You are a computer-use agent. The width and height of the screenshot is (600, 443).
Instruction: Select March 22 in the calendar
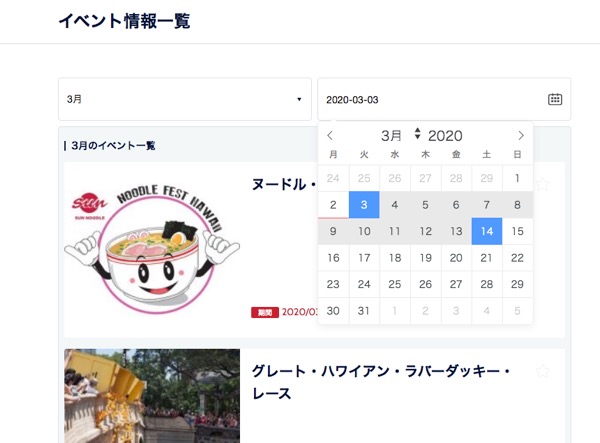[517, 258]
